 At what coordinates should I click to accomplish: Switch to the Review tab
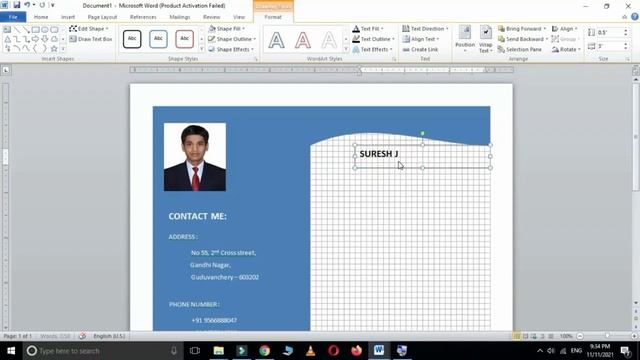tap(211, 17)
